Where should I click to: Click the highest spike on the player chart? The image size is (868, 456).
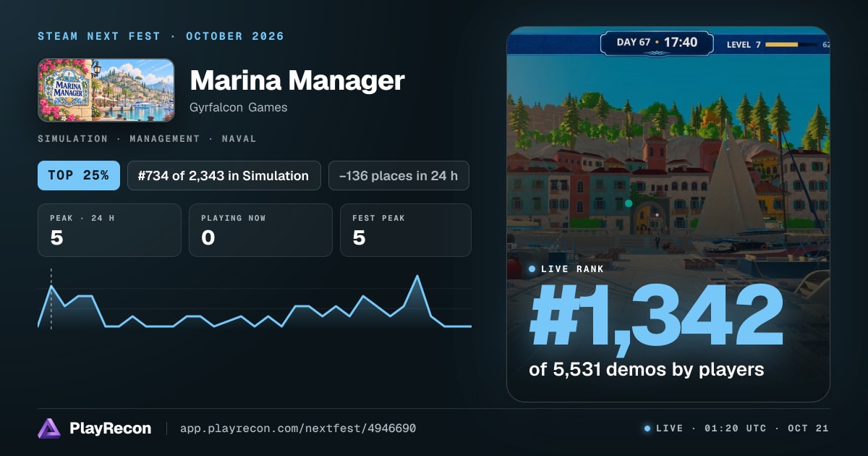point(417,276)
